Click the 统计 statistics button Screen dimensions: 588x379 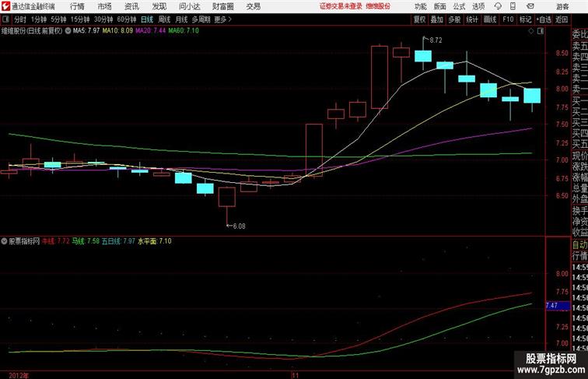(x=472, y=19)
